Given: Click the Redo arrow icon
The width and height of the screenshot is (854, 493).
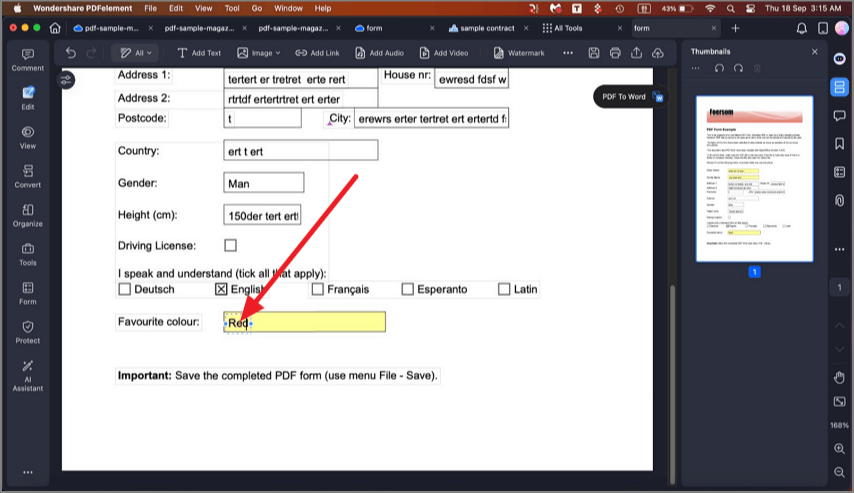Looking at the screenshot, I should tap(92, 53).
